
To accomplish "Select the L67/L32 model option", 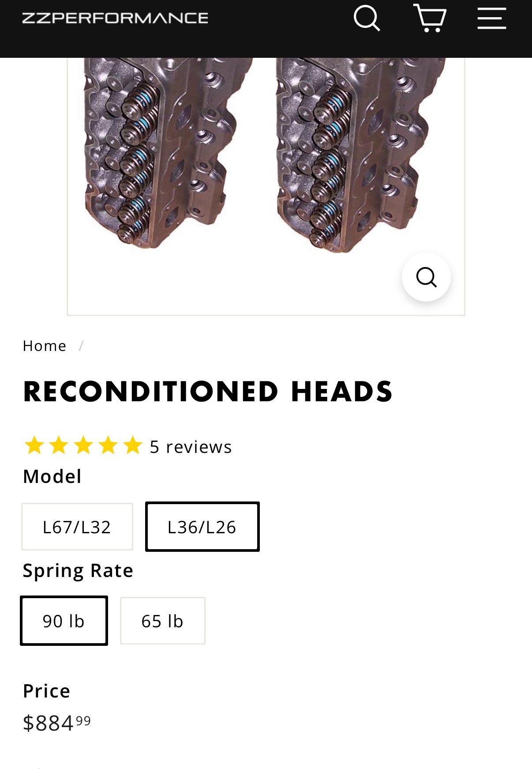I will 77,527.
